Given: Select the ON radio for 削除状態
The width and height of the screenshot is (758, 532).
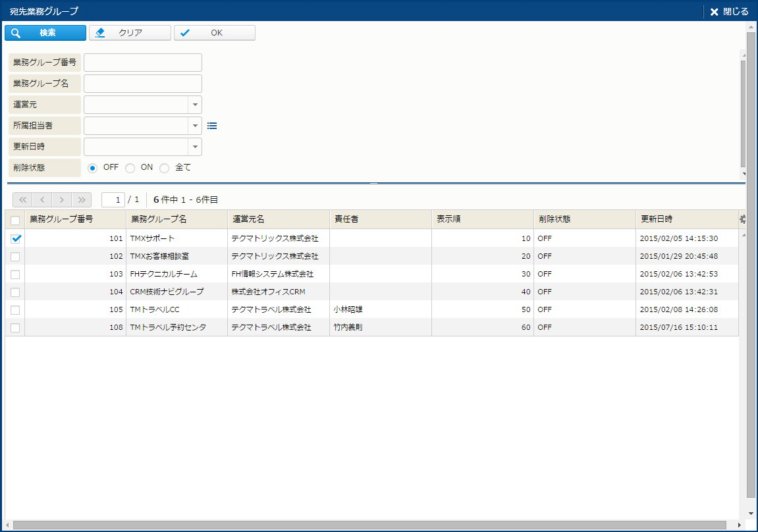Looking at the screenshot, I should (130, 168).
